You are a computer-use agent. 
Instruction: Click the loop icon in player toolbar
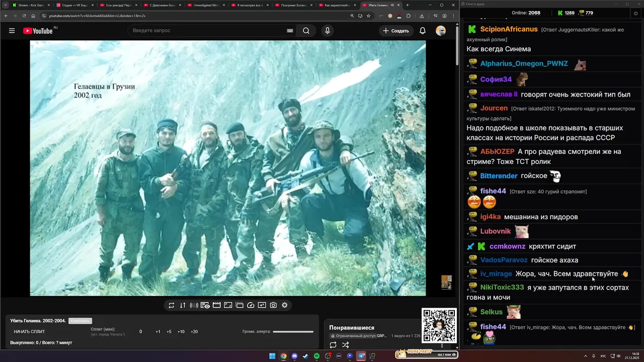[x=171, y=305]
